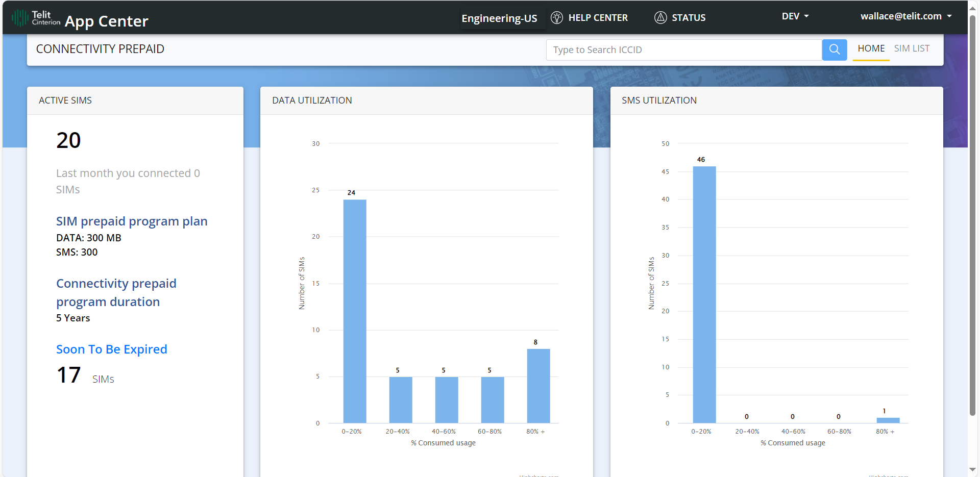Viewport: 980px width, 477px height.
Task: Click the Help Center lightbulb icon
Action: pyautogui.click(x=557, y=18)
